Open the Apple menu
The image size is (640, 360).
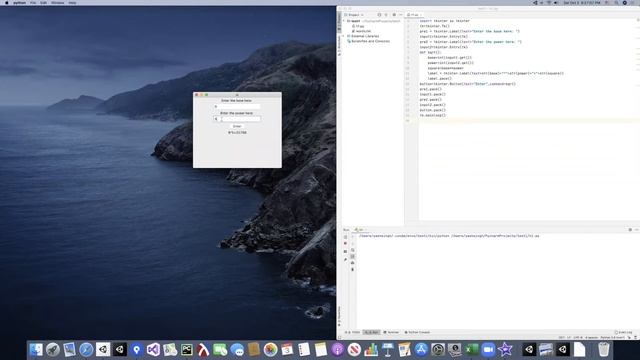point(7,3)
